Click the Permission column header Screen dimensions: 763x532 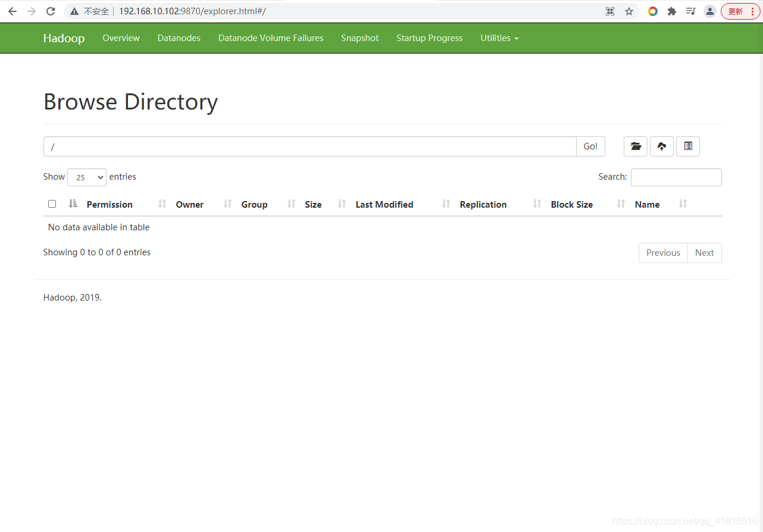pyautogui.click(x=110, y=205)
